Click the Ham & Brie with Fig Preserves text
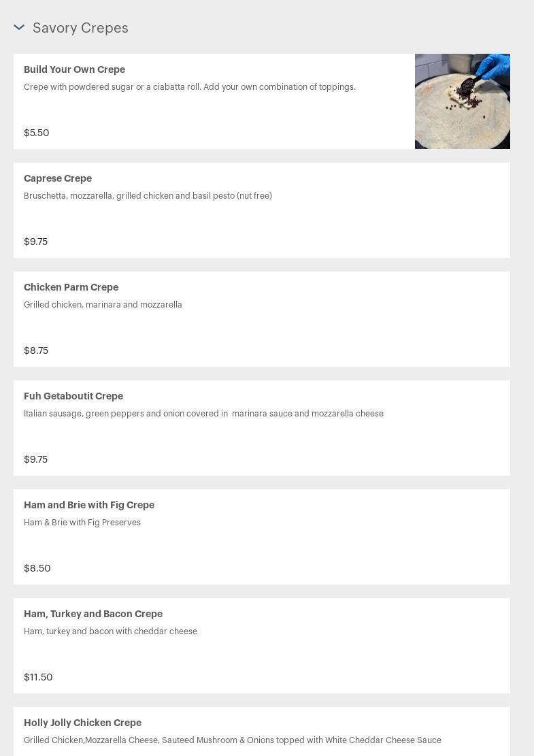Viewport: 534px width, 756px height. coord(82,523)
